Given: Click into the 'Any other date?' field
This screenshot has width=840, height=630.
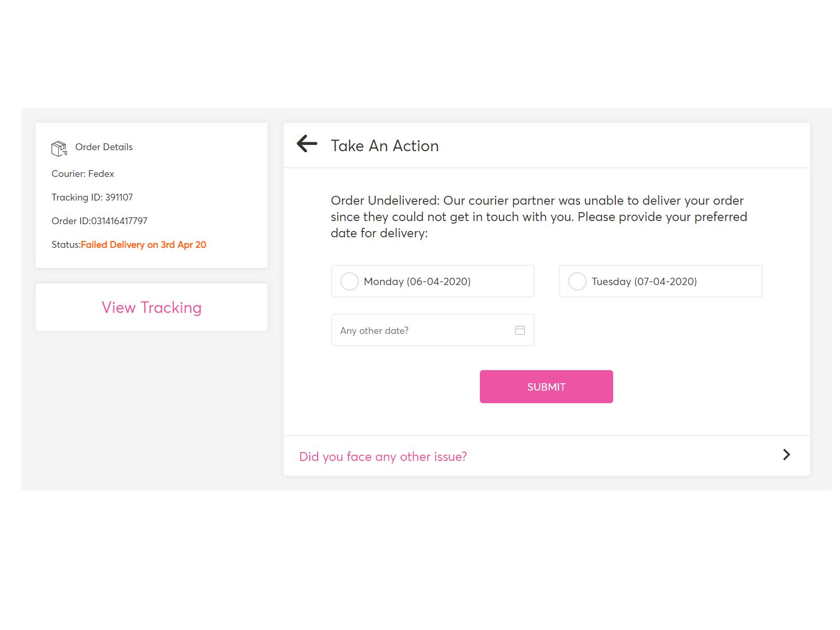Looking at the screenshot, I should 420,331.
